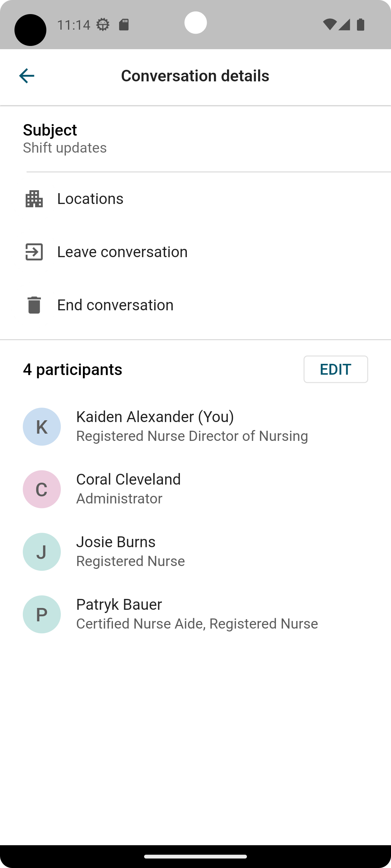Tap Patryk Bauer's P avatar
The image size is (391, 868).
click(x=42, y=614)
